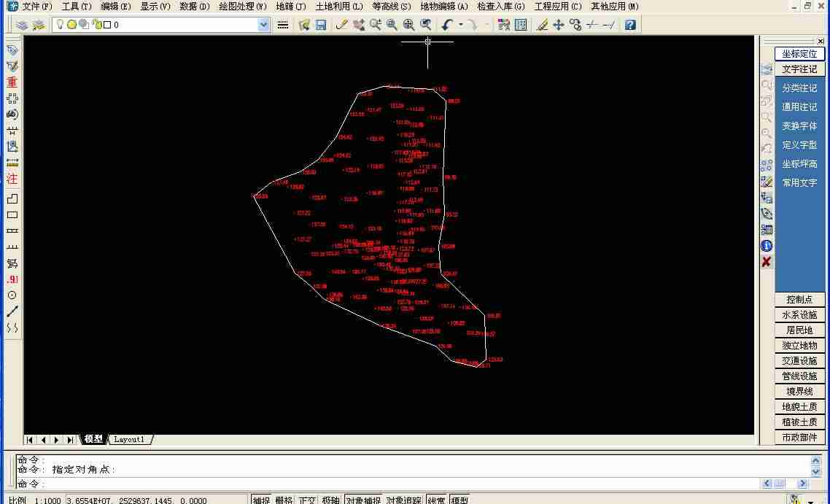Click the red .91 elevation point icon
This screenshot has height=504, width=830.
click(12, 279)
